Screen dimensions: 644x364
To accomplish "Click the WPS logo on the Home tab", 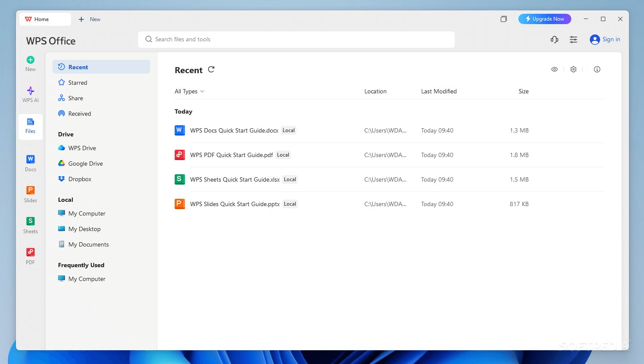I will 28,19.
